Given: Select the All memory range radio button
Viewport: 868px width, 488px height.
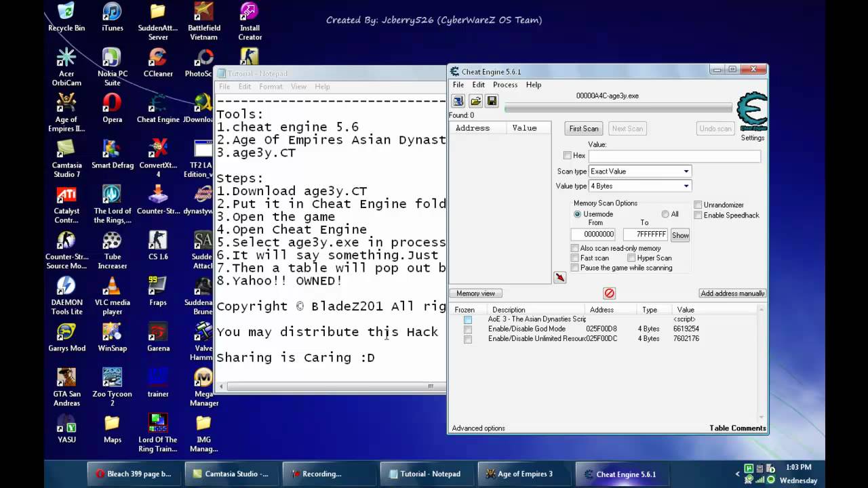Looking at the screenshot, I should [x=665, y=214].
